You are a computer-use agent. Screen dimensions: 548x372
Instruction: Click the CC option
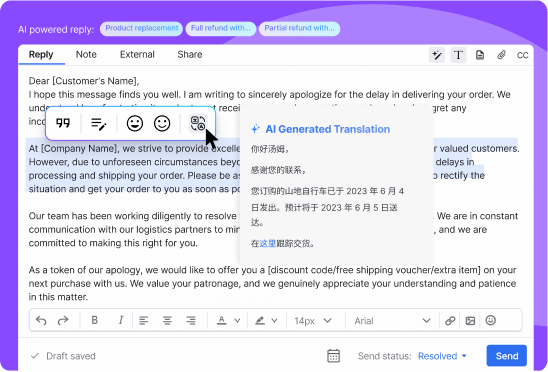[522, 55]
